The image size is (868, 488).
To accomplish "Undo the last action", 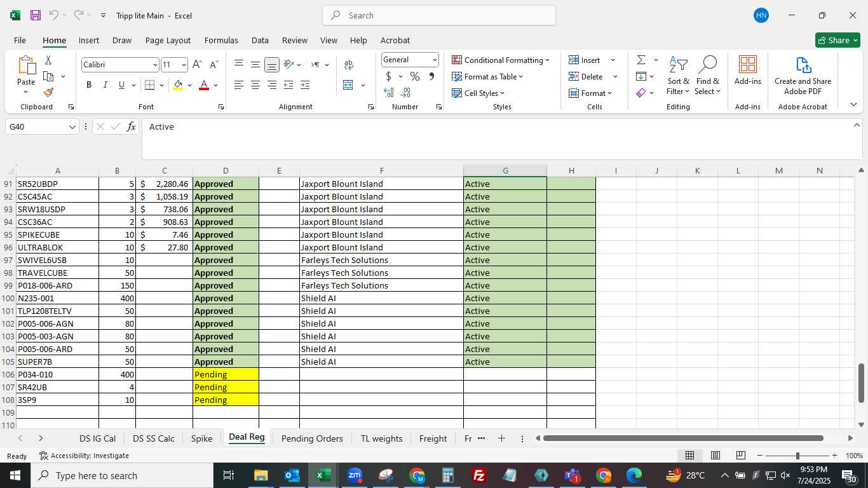I will (53, 15).
